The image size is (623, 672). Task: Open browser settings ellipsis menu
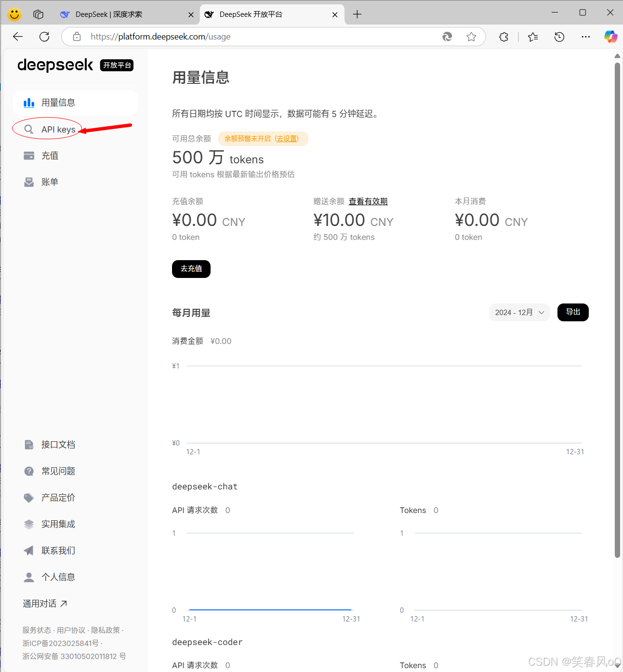[585, 37]
